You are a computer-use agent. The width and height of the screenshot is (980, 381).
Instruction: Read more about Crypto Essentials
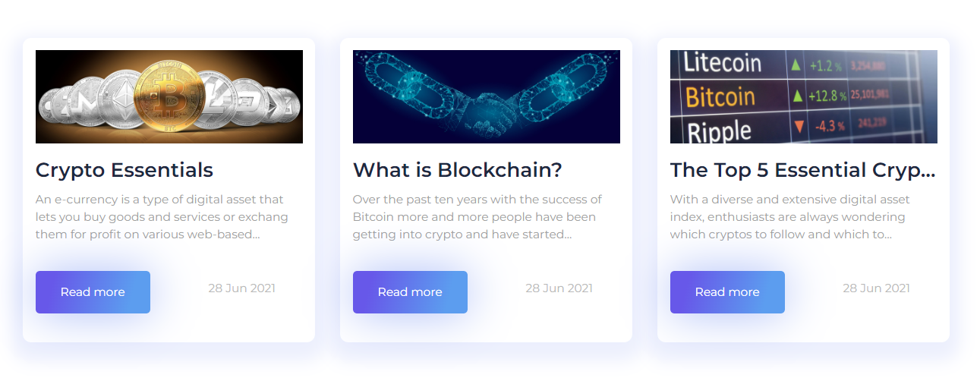tap(93, 292)
